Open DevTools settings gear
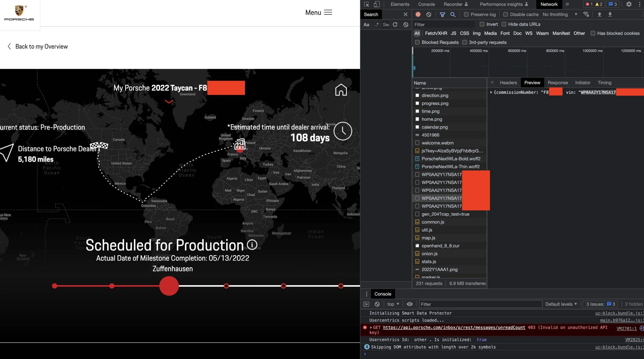Image resolution: width=644 pixels, height=359 pixels. 629,4
